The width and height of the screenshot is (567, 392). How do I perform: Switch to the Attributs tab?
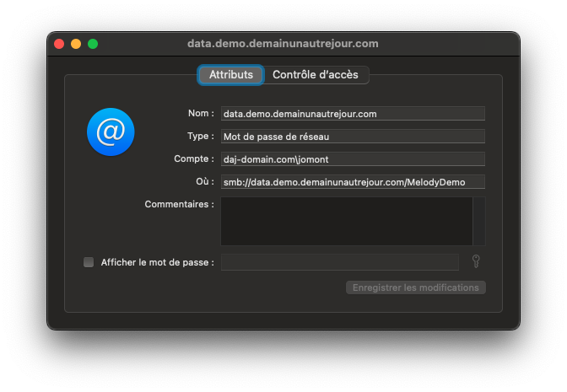click(231, 75)
